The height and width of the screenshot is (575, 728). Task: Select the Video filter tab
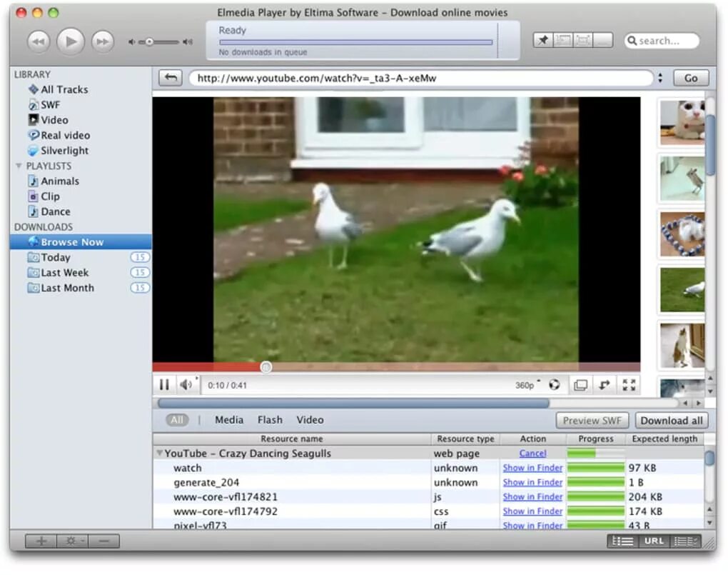click(310, 420)
